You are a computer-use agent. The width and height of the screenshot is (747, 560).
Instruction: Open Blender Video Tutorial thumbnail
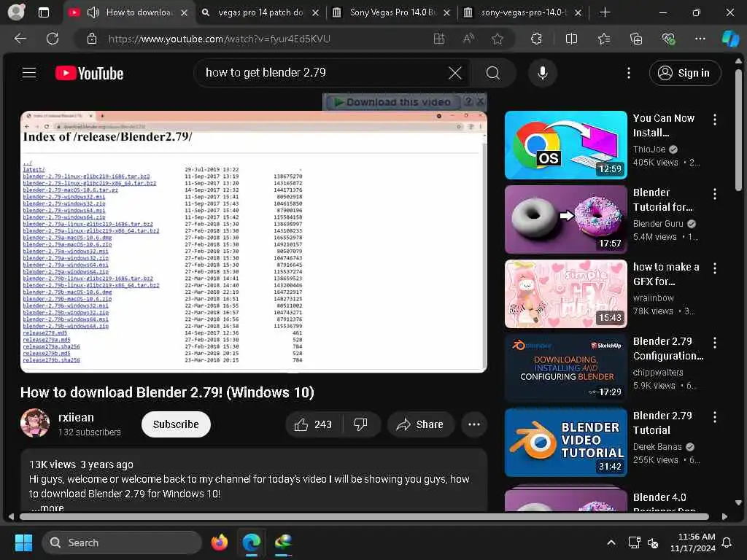tap(565, 443)
